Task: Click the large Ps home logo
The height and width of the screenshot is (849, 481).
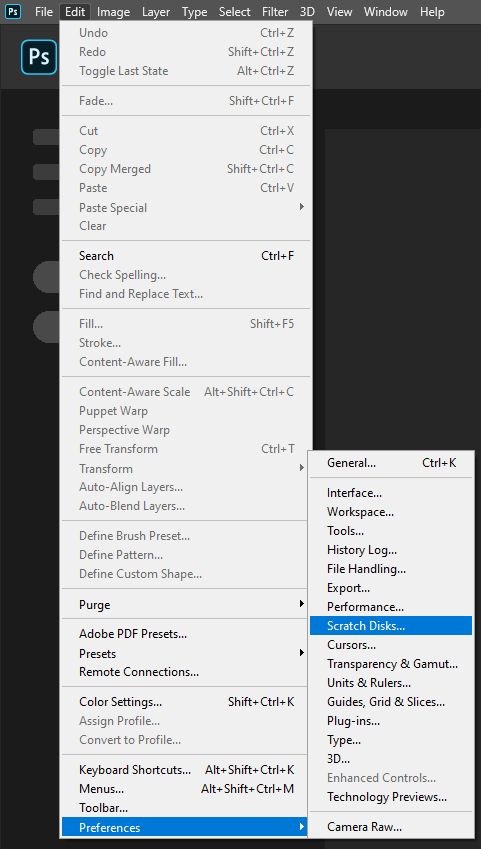Action: (x=39, y=56)
